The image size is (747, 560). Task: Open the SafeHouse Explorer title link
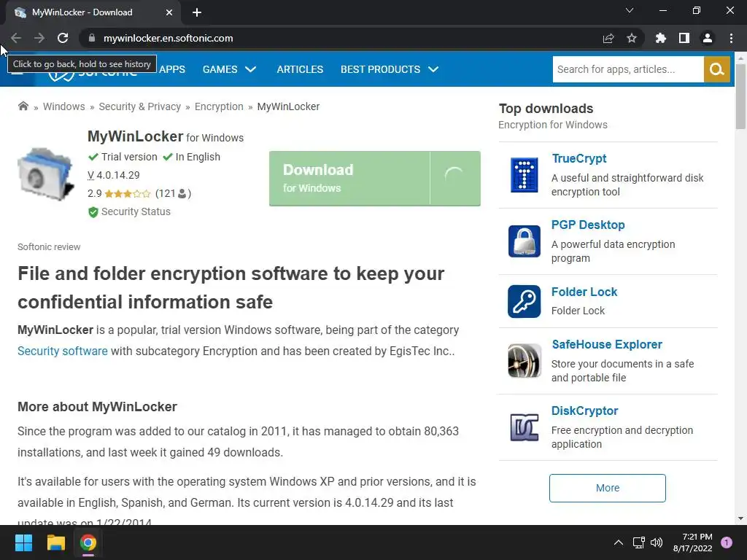coord(607,344)
